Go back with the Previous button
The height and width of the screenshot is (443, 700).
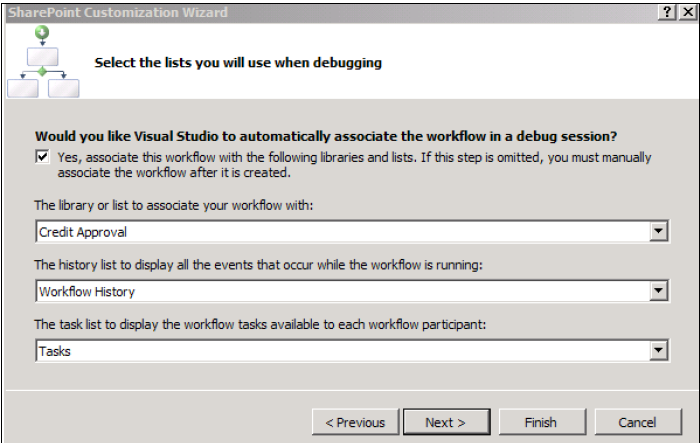pos(355,422)
